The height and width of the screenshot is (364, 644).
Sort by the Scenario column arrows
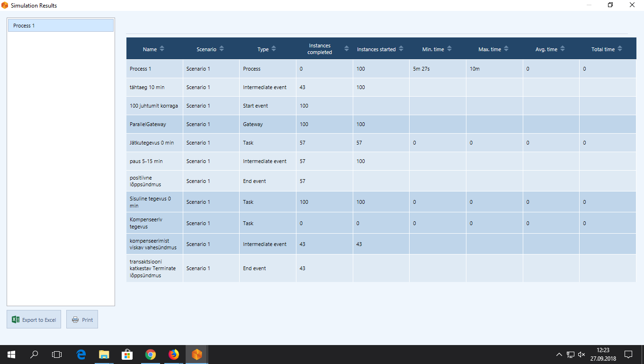[x=222, y=49]
